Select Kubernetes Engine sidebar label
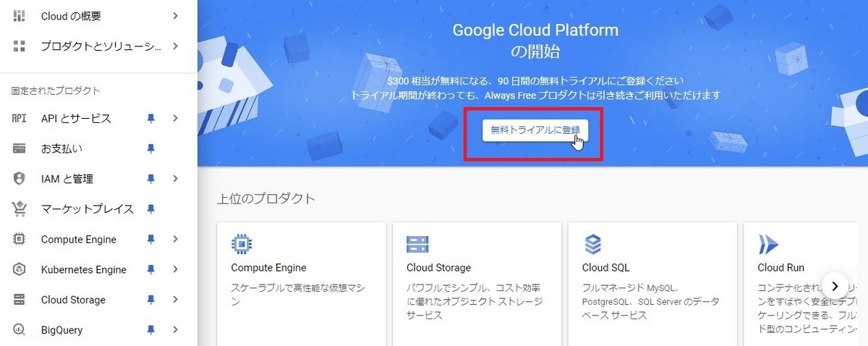 click(x=84, y=270)
